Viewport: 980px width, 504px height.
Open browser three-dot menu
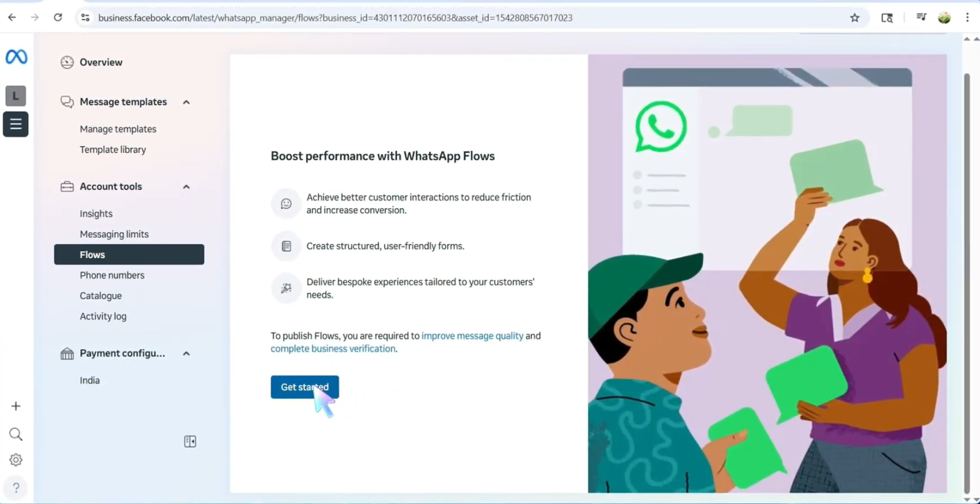coord(967,18)
